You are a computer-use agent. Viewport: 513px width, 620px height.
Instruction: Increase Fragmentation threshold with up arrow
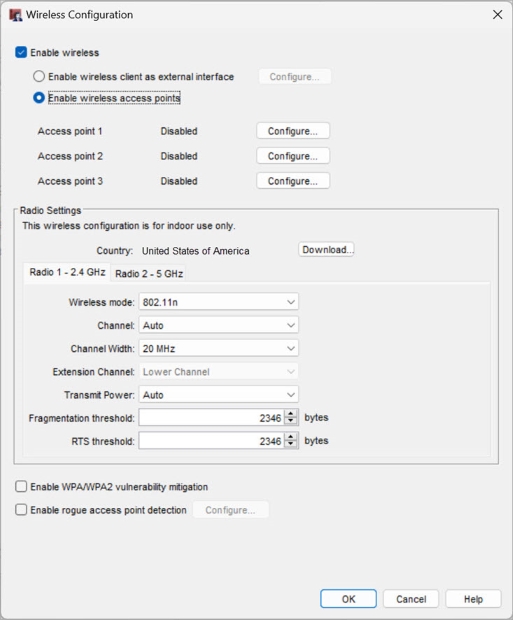[291, 414]
